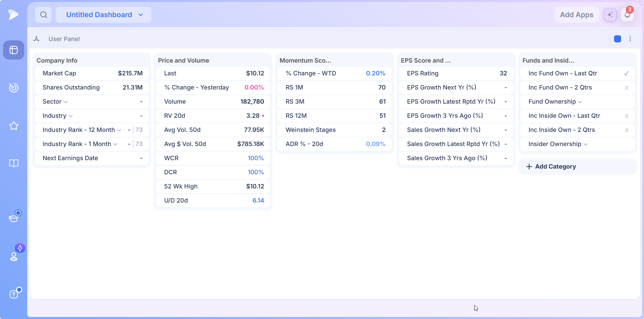The height and width of the screenshot is (319, 644).
Task: Click the app logo in sidebar
Action: 13,14
